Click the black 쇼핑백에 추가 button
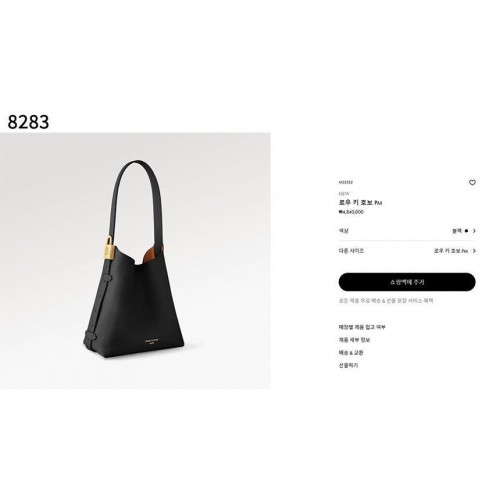The width and height of the screenshot is (500, 500). point(407,282)
